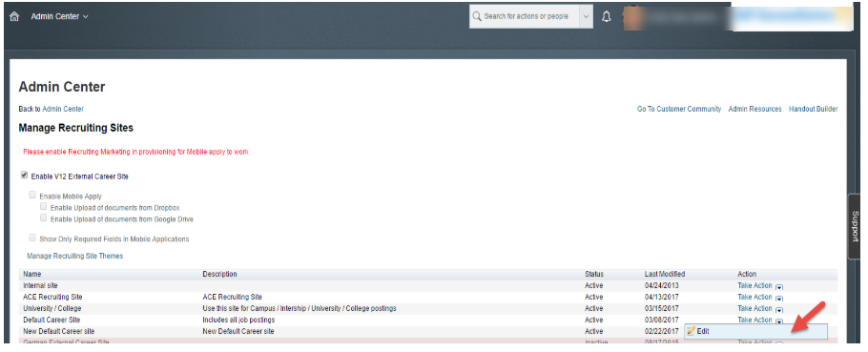Click the Last Modified column header
The image size is (868, 352).
point(664,274)
